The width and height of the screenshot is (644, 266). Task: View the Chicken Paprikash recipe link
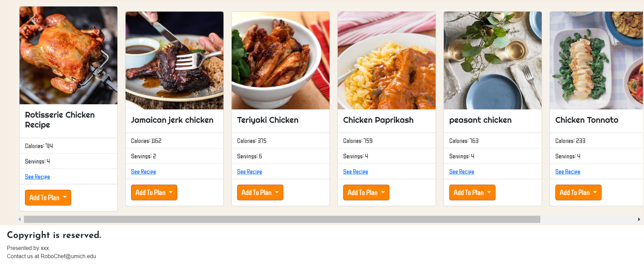click(x=356, y=172)
